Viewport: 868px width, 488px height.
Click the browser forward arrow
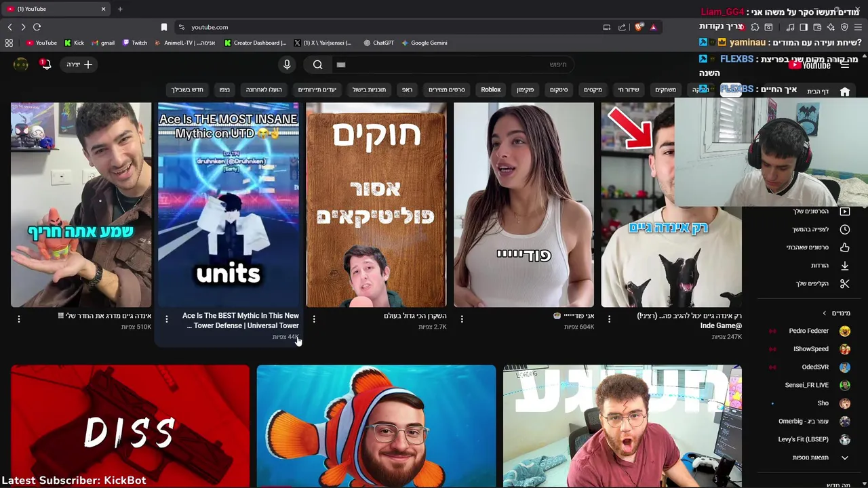point(23,27)
